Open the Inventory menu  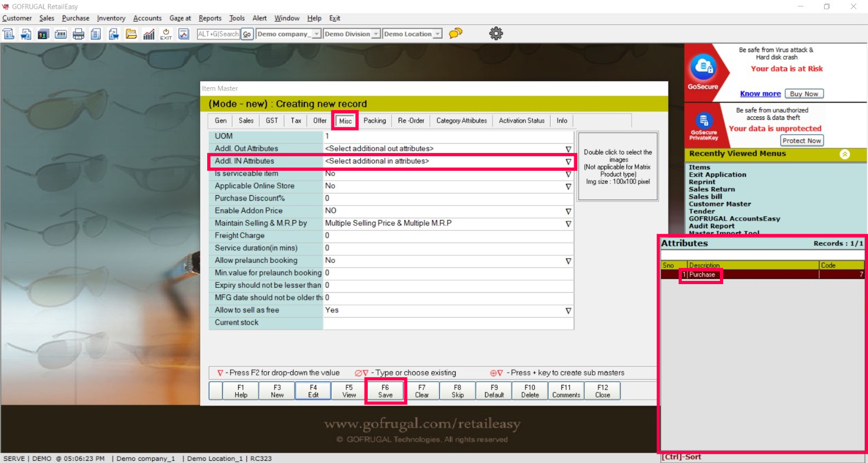tap(111, 18)
